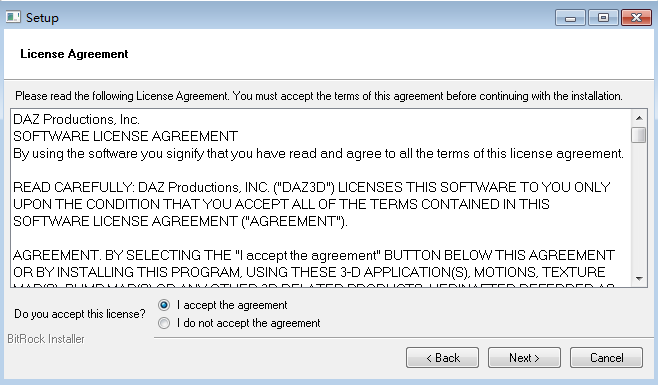Go to the previous step with Back
This screenshot has width=658, height=385.
442,358
